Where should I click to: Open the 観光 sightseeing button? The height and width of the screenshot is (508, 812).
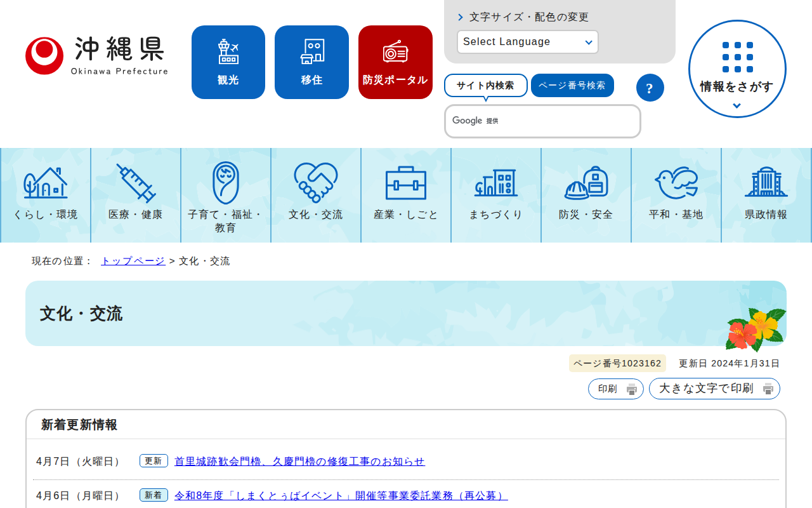point(228,62)
